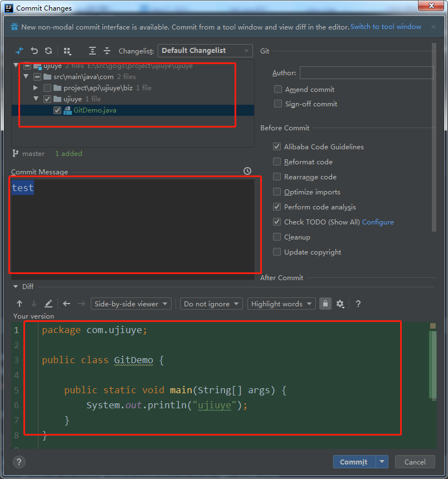Screen dimensions: 448x479
Task: Click the master branch icon
Action: pos(15,153)
